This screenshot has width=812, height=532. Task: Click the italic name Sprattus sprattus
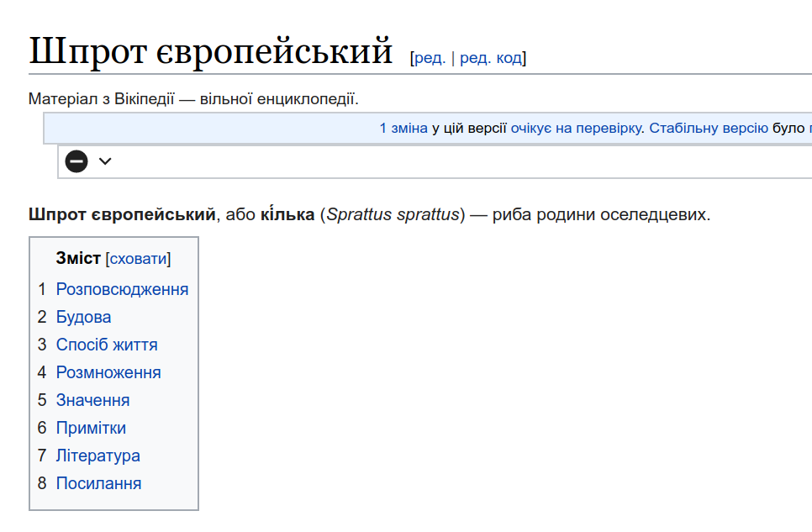coord(393,214)
